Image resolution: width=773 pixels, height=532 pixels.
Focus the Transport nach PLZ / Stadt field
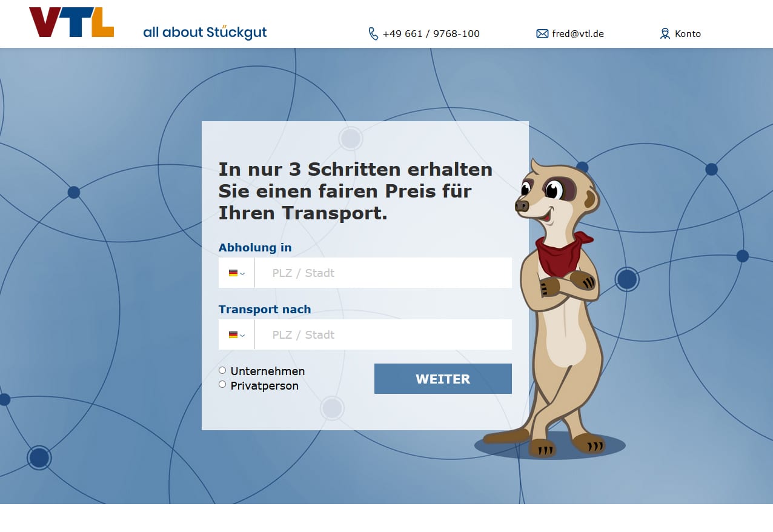tap(383, 334)
